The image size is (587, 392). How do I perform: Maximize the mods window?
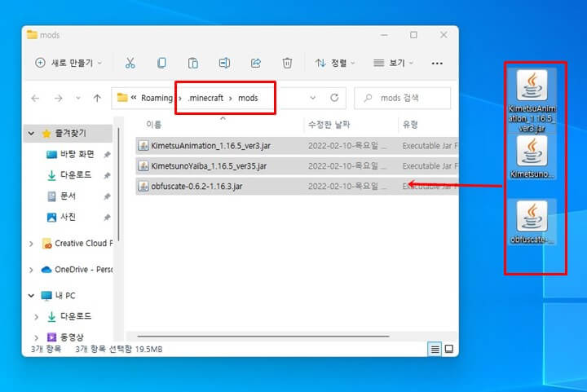point(413,35)
